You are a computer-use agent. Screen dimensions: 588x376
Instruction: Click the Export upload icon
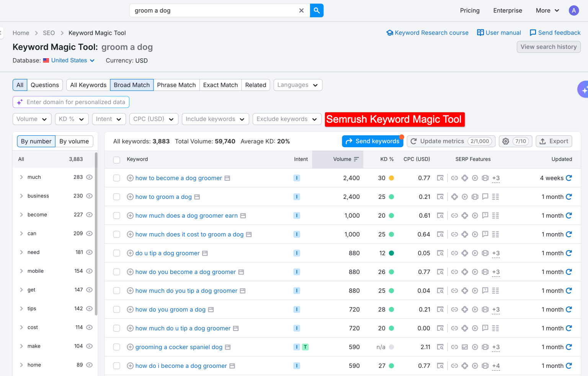(542, 141)
